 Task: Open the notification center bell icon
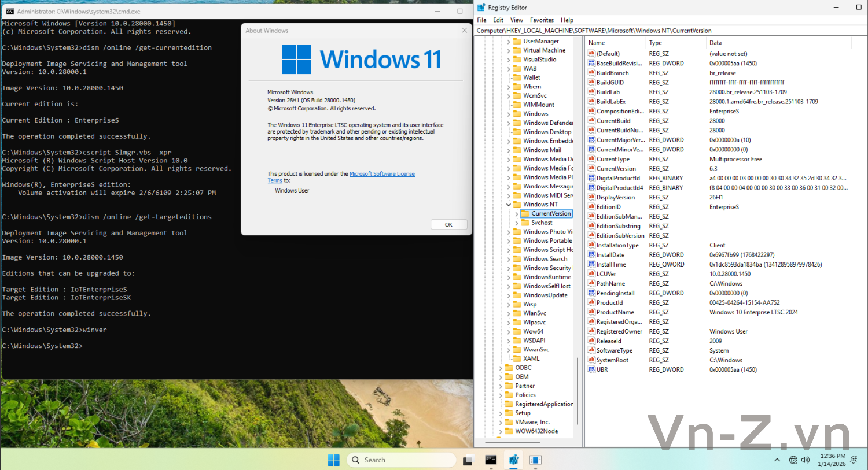tap(854, 460)
